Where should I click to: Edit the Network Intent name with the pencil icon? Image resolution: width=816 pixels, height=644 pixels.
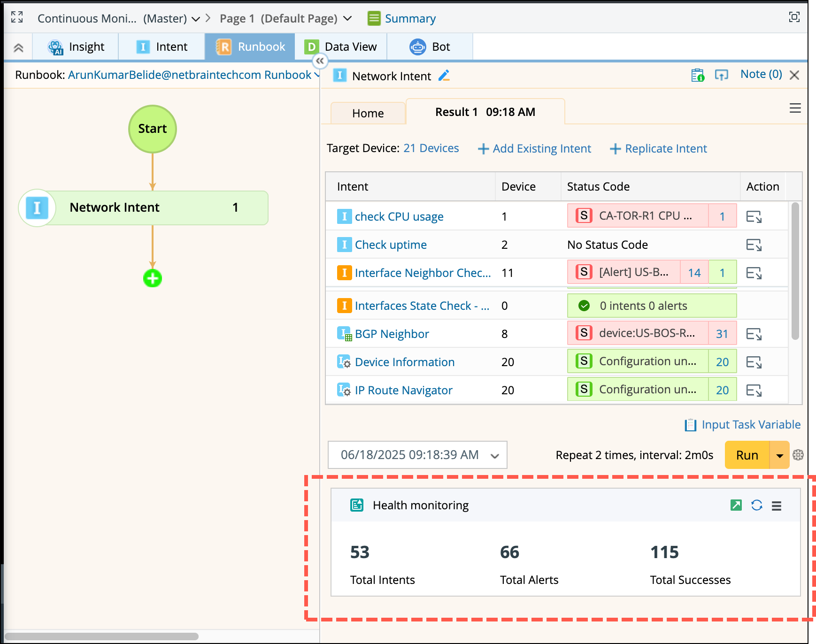[444, 76]
